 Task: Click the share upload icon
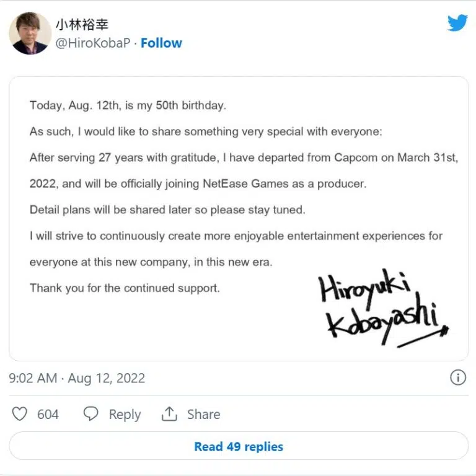point(169,414)
